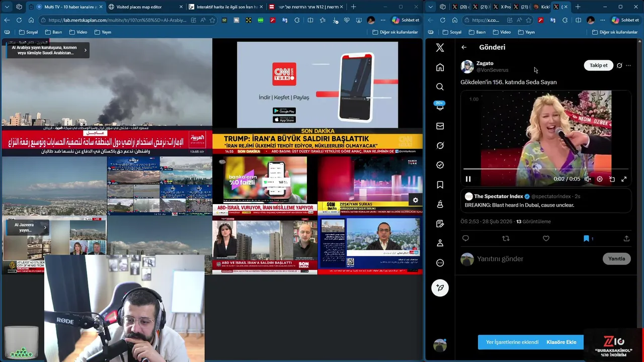
Task: Open Video bookmarks folder in right window
Action: (502, 32)
